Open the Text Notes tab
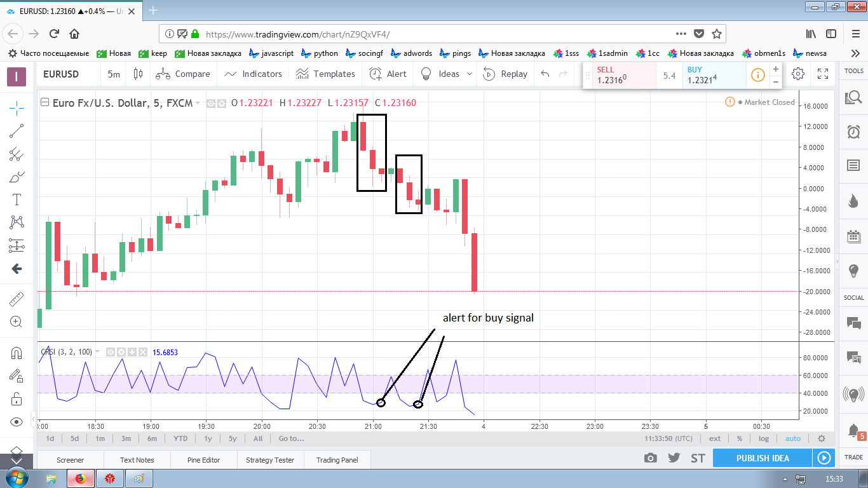Image resolution: width=868 pixels, height=488 pixels. pos(137,459)
